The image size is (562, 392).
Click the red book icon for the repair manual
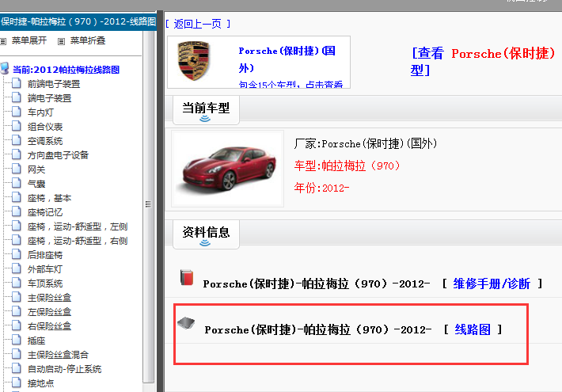(x=187, y=277)
